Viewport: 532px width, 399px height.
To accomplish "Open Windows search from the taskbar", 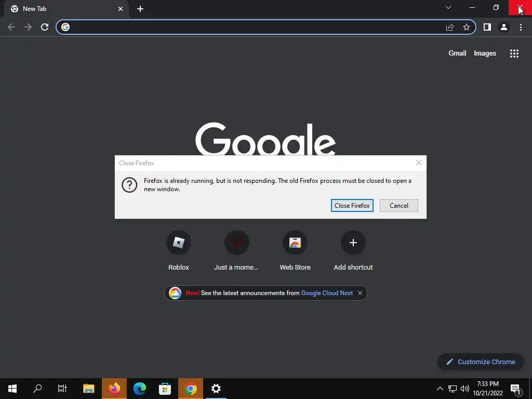I will tap(37, 389).
